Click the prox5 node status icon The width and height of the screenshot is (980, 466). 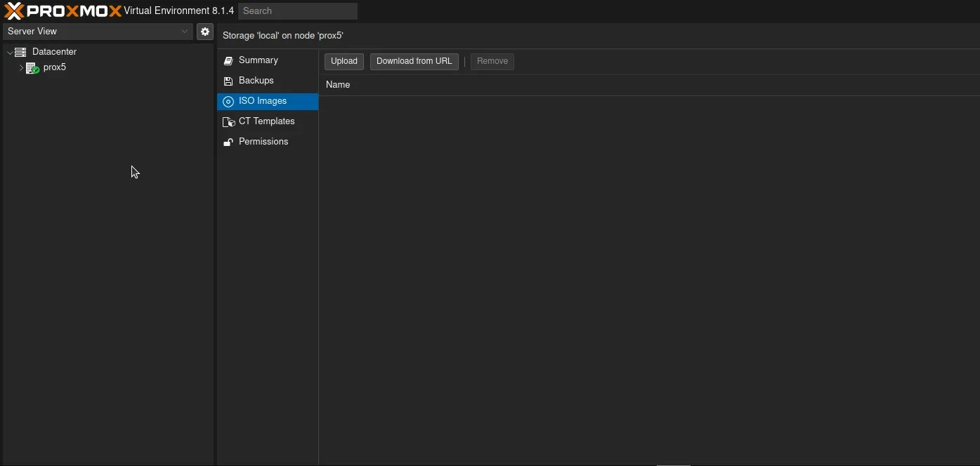pos(32,67)
